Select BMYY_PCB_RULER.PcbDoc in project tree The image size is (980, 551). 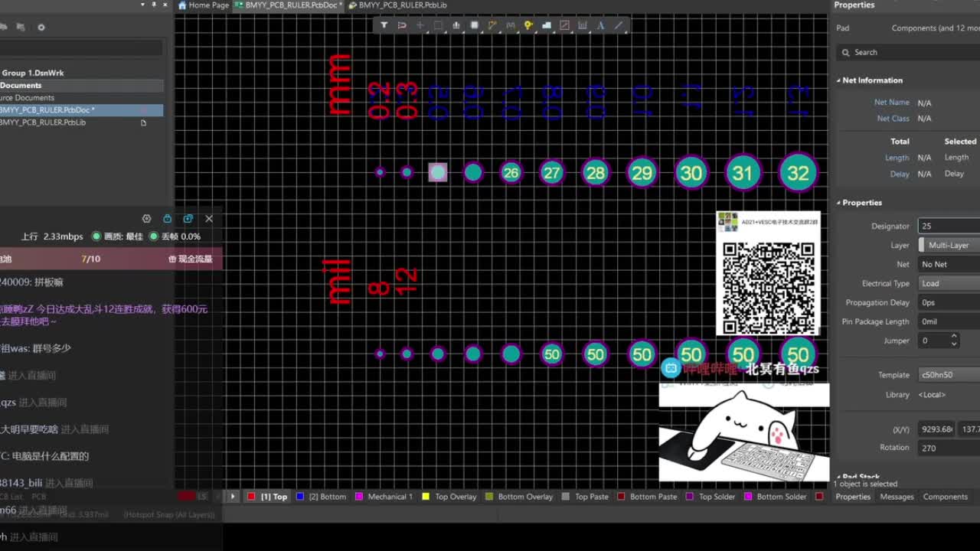coord(81,110)
